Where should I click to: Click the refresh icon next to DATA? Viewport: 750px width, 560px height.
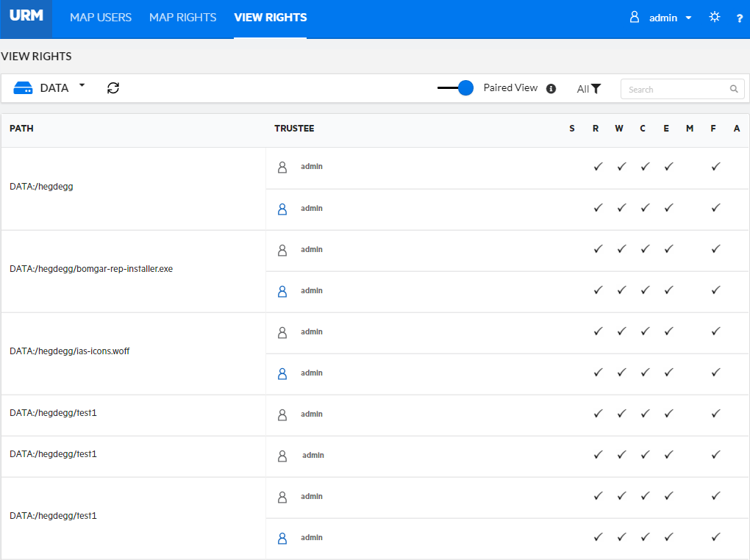[113, 88]
